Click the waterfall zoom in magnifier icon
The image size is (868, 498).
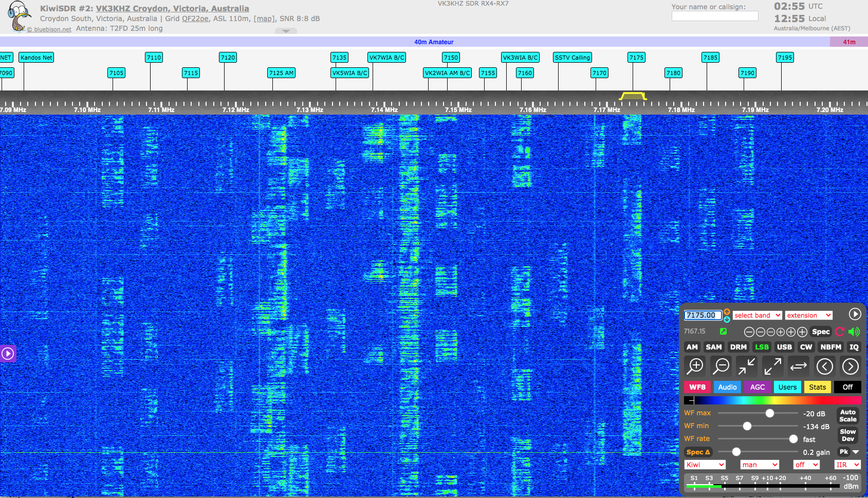click(695, 366)
